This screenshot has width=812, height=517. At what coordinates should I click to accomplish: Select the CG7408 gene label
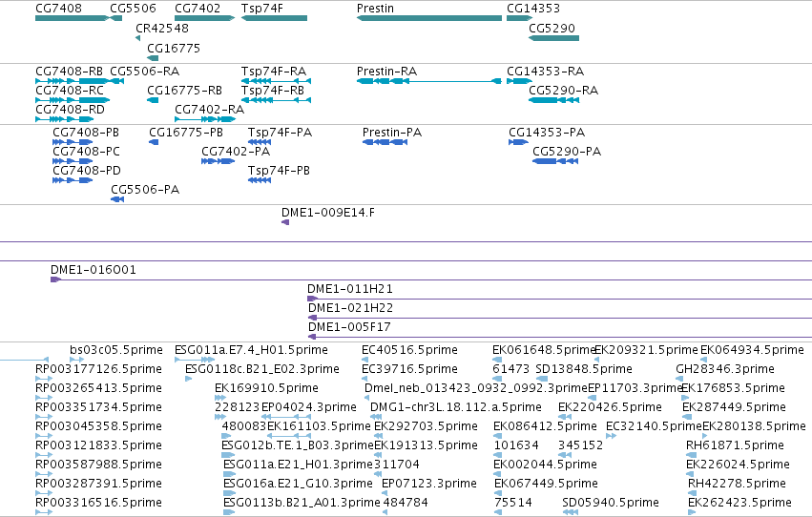(x=58, y=9)
